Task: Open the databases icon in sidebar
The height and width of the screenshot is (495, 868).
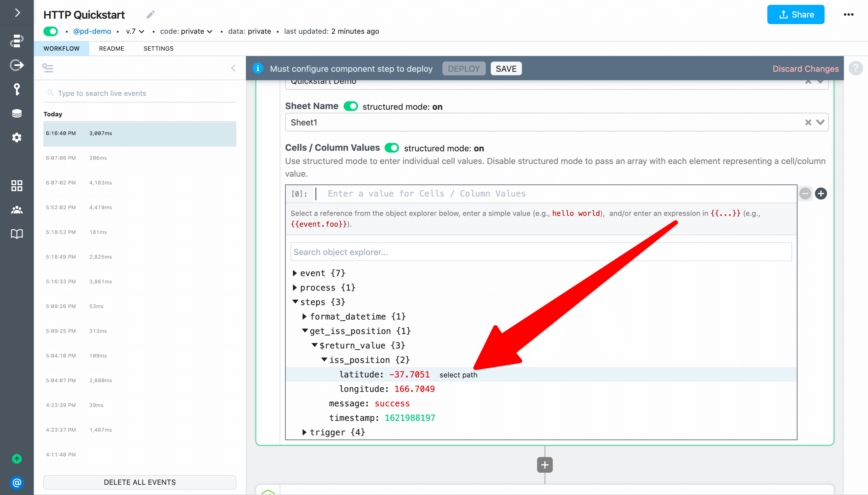Action: (x=17, y=113)
